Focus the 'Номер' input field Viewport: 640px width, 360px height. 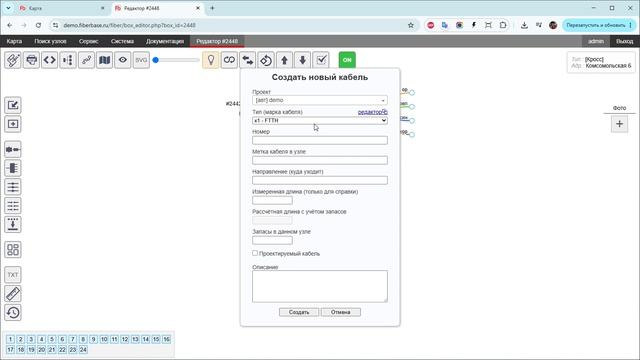pos(320,140)
